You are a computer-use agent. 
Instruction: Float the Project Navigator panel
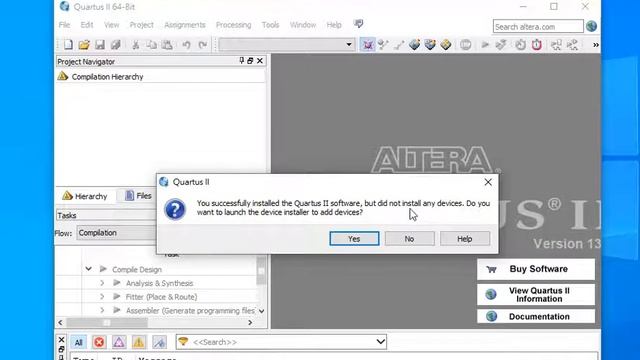[x=250, y=61]
